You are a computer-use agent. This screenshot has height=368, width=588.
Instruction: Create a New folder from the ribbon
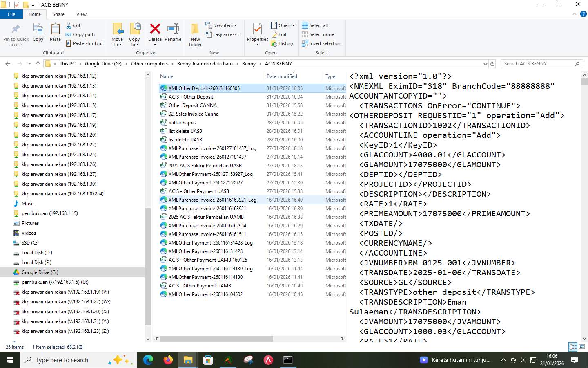click(x=195, y=34)
